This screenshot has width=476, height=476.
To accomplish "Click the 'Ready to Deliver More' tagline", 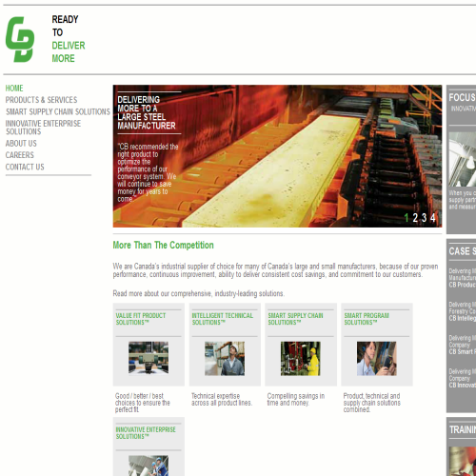I will tap(69, 39).
